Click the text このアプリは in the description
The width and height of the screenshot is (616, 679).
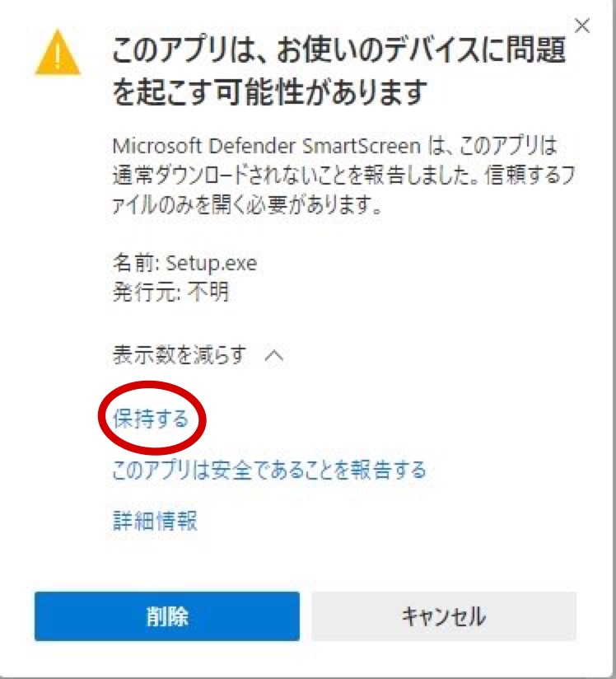click(508, 146)
